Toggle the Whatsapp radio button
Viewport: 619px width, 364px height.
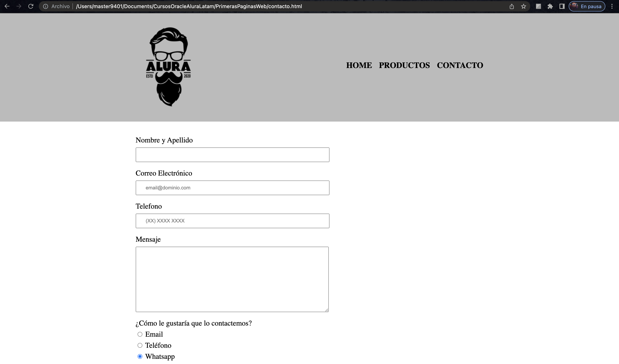pyautogui.click(x=140, y=356)
